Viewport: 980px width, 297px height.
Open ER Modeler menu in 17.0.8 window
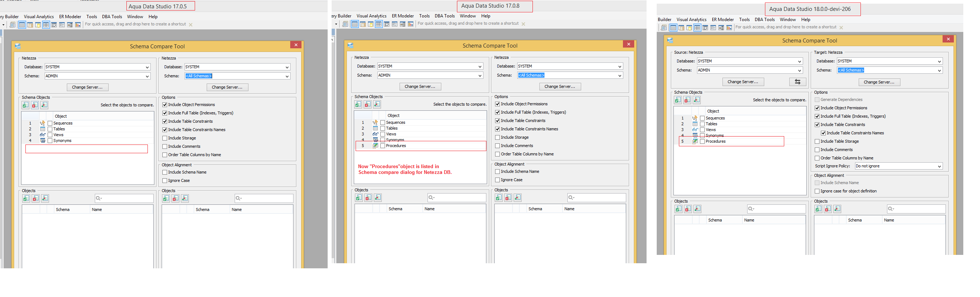point(402,16)
